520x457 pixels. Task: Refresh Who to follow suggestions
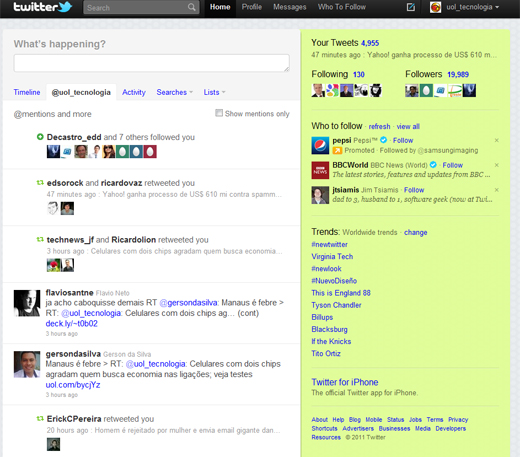pos(379,126)
